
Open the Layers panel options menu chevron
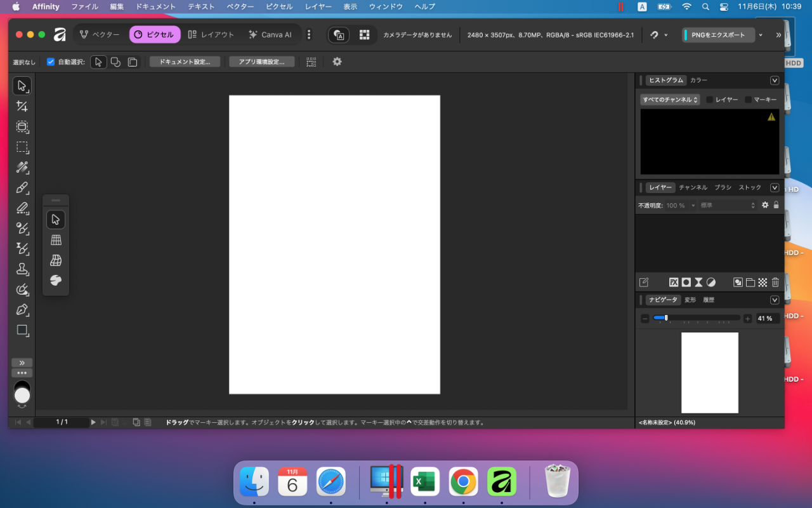[775, 188]
